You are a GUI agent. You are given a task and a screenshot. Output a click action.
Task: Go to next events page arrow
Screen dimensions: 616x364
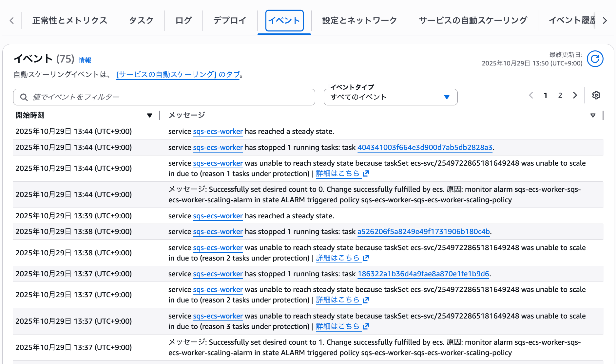575,95
